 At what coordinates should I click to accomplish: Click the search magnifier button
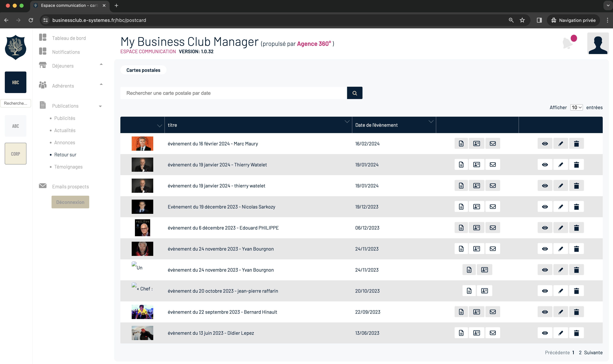pyautogui.click(x=354, y=93)
